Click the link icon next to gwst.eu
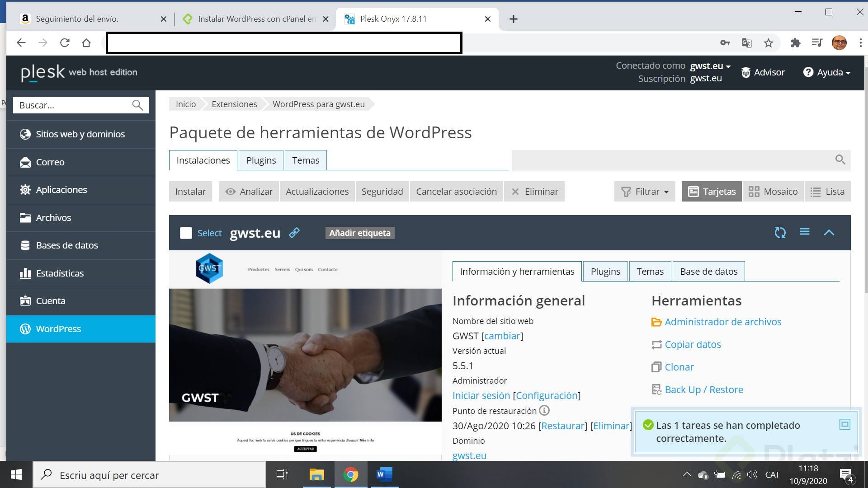The image size is (868, 488). [294, 233]
